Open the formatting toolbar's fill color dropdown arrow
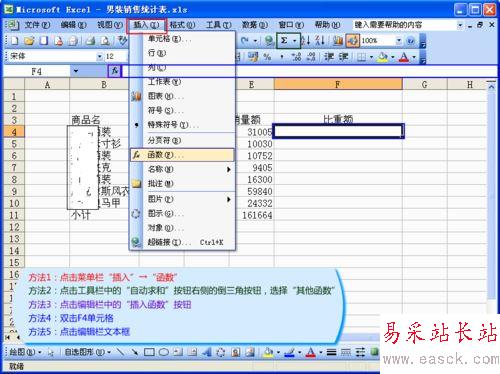Image resolution: width=500 pixels, height=374 pixels. 393,57
